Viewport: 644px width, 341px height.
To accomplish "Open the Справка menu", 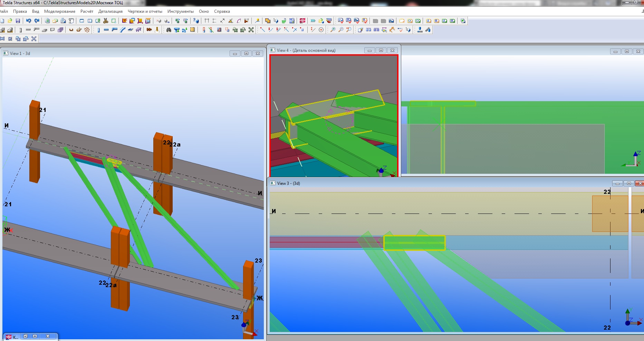I will pyautogui.click(x=222, y=11).
